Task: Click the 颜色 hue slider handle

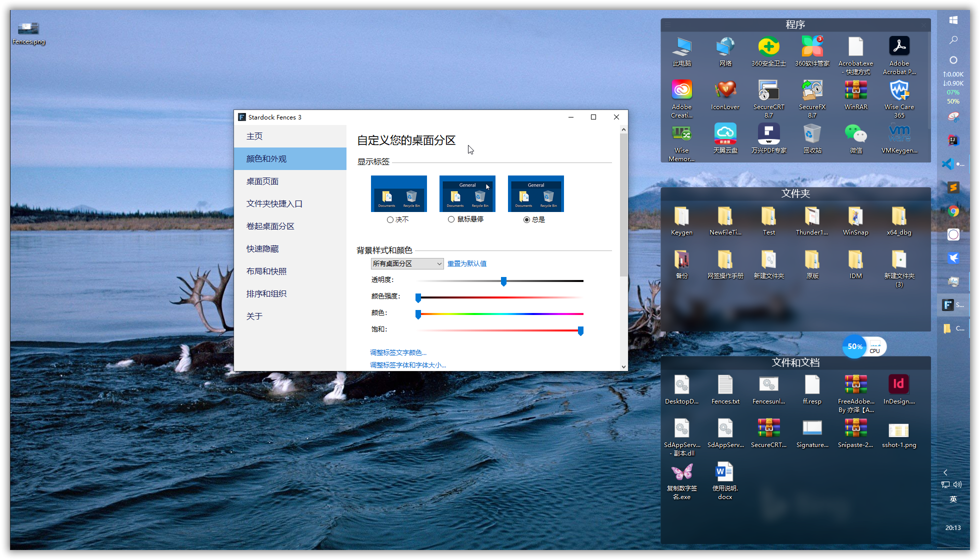Action: 418,314
